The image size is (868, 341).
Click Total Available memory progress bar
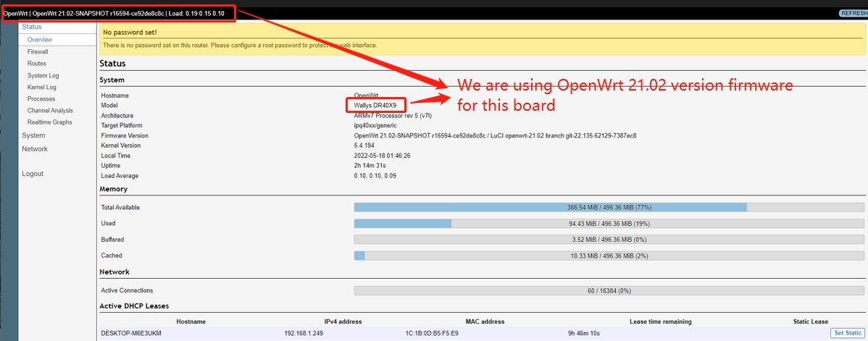(x=609, y=208)
